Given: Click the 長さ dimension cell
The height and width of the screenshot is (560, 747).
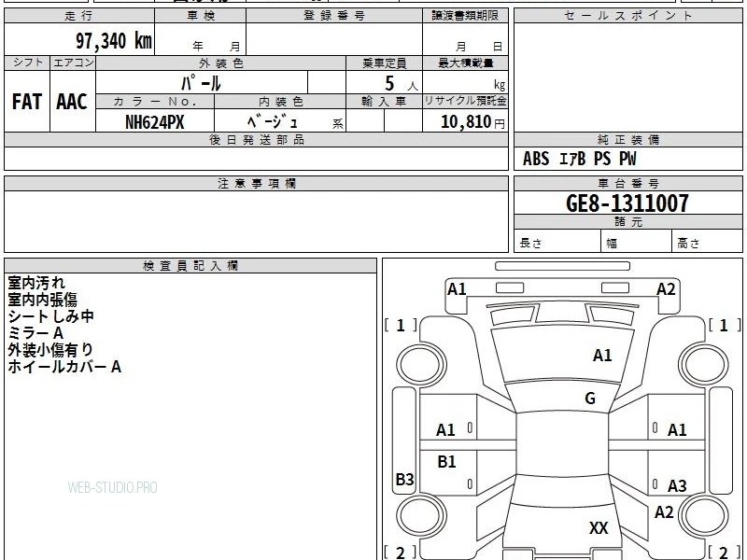Looking at the screenshot, I should coord(557,242).
